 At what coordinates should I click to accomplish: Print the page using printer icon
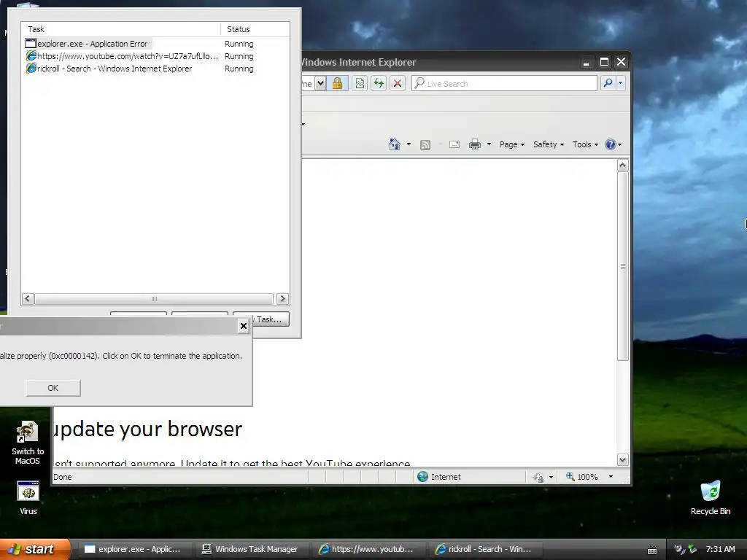475,144
